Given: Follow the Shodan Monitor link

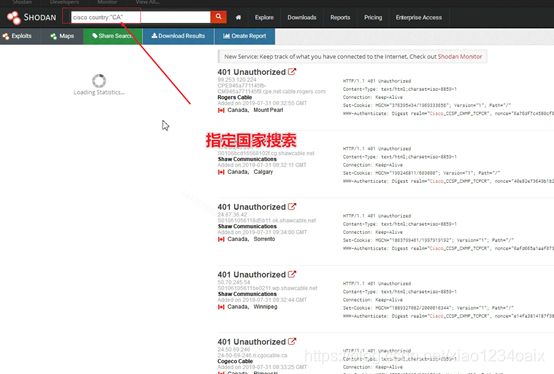Looking at the screenshot, I should pos(460,57).
